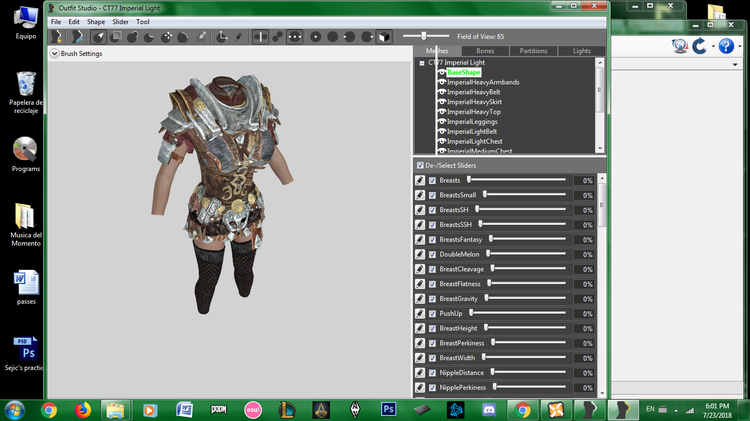Select the Smooth brush tool
The height and width of the screenshot is (421, 750).
click(x=183, y=37)
